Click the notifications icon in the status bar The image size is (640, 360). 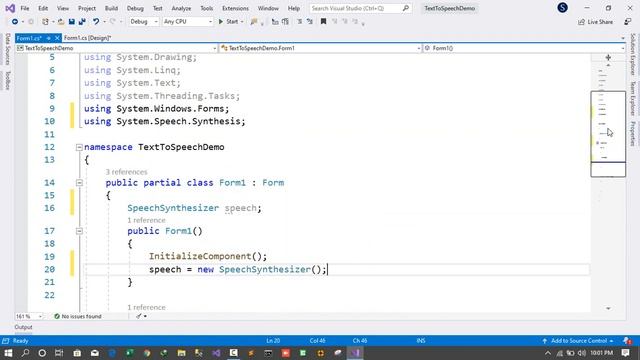click(627, 340)
